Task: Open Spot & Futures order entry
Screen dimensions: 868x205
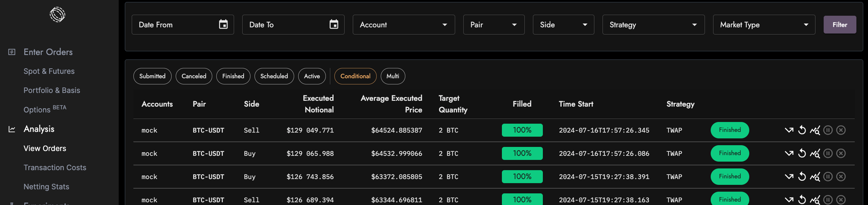Action: pyautogui.click(x=49, y=71)
